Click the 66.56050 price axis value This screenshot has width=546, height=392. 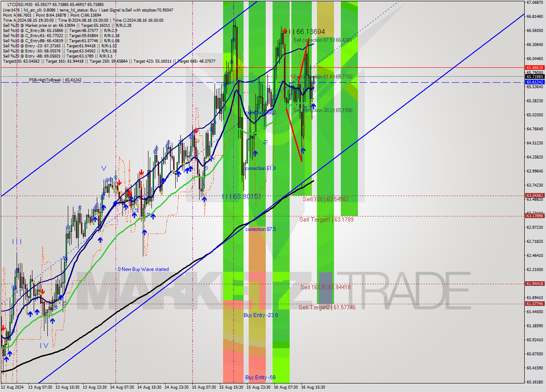535,31
